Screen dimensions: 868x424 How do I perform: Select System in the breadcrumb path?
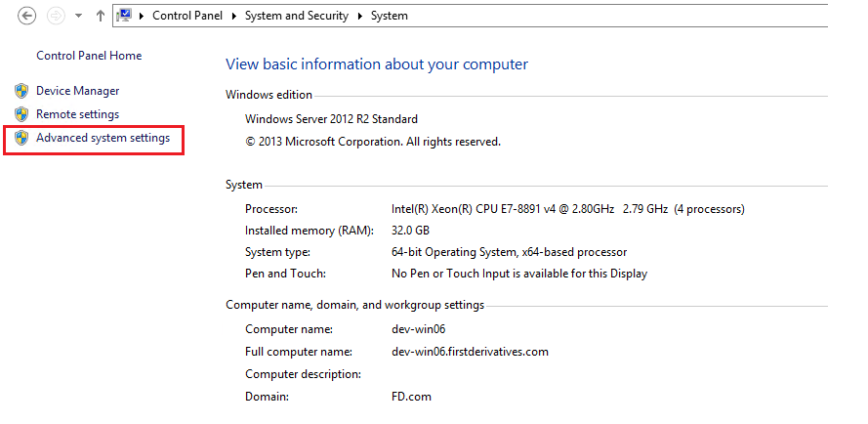coord(390,16)
